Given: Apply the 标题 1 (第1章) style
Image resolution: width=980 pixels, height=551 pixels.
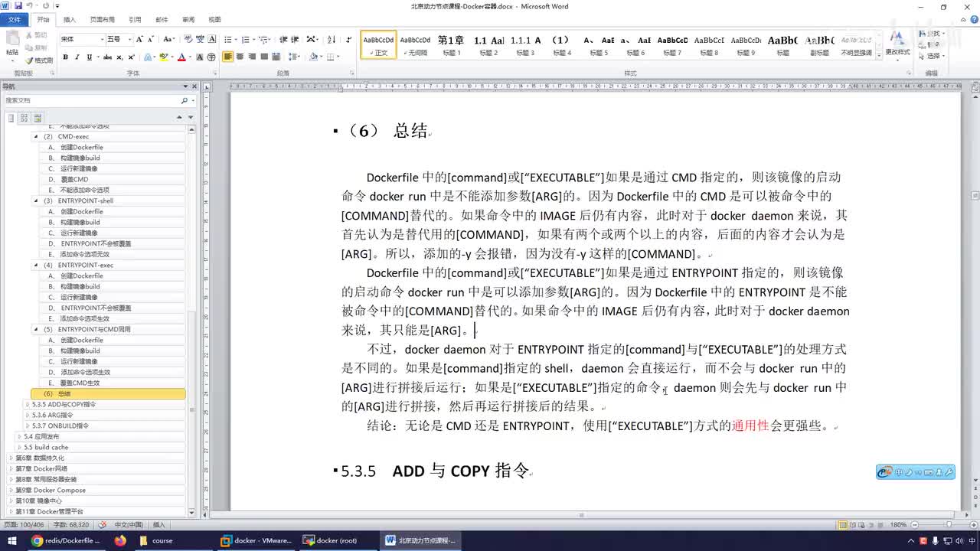Looking at the screenshot, I should pos(450,45).
